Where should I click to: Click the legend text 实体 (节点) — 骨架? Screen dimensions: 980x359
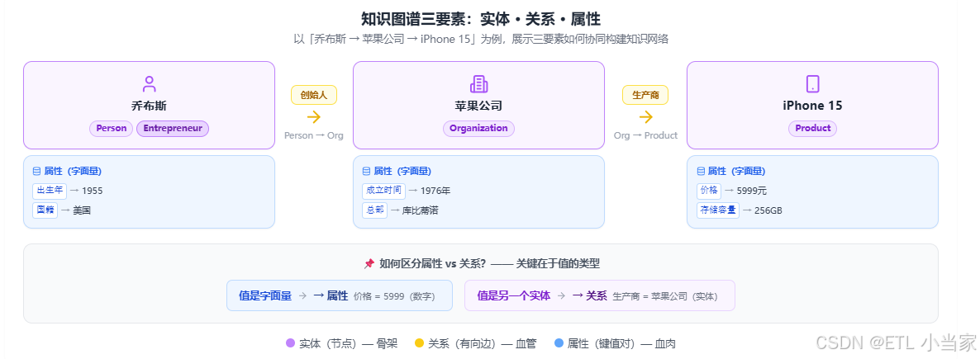pyautogui.click(x=348, y=343)
